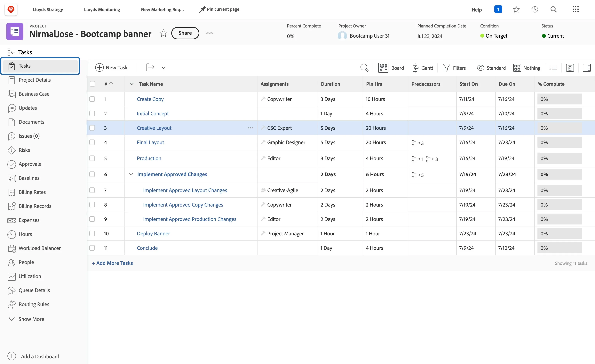Open the Lloyds Monitoring pinned tab

(x=102, y=9)
